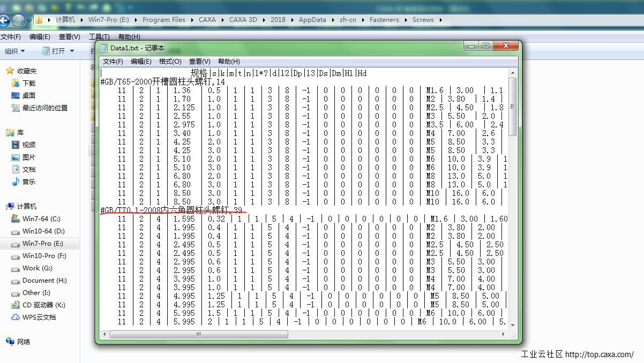This screenshot has width=644, height=363.
Task: Expand the 打开 (Open) button dropdown arrow
Action: point(72,51)
